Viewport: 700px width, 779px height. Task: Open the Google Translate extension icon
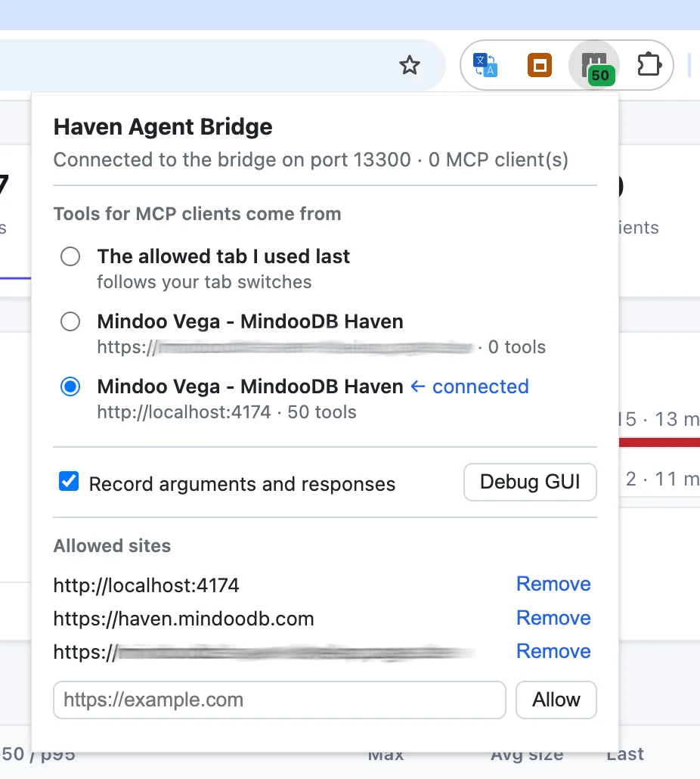485,65
